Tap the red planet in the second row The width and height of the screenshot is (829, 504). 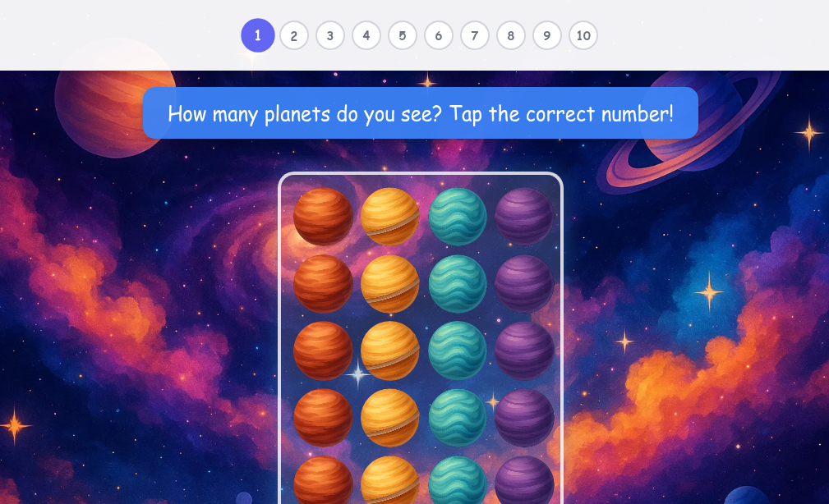(323, 283)
